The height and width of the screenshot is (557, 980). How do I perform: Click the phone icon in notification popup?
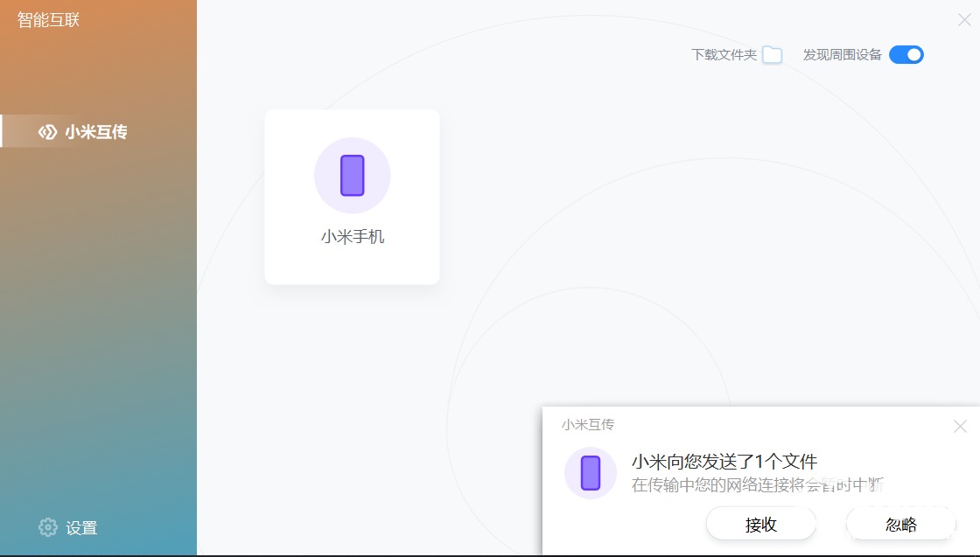tap(591, 473)
